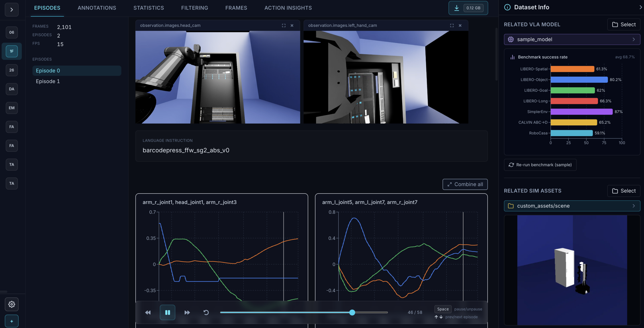The image size is (644, 328).
Task: Select the 06 dataset badge
Action: point(12,32)
